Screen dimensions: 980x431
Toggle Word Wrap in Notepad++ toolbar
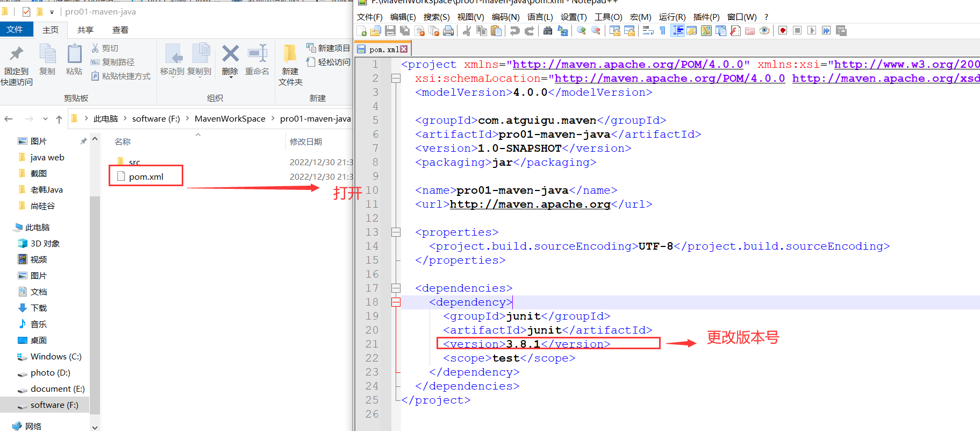pos(648,31)
